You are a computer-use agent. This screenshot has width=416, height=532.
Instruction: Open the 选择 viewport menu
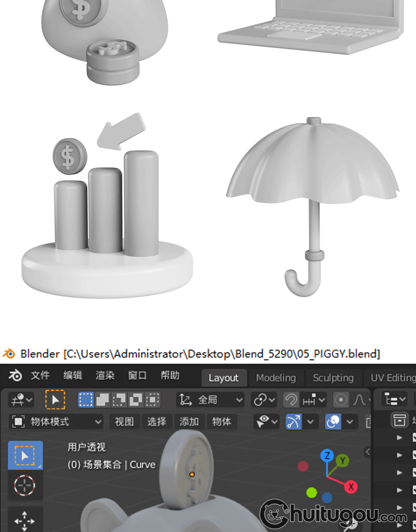tap(156, 422)
